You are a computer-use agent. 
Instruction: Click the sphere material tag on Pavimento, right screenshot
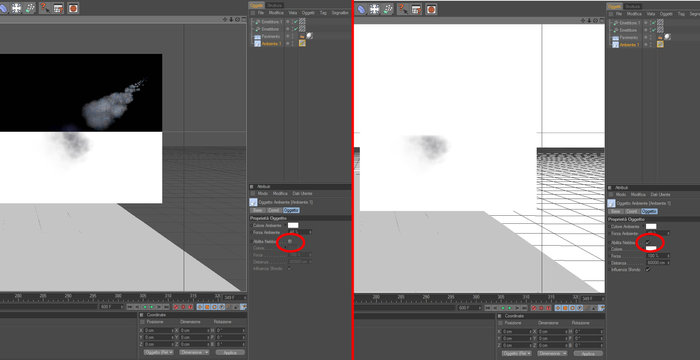click(667, 37)
